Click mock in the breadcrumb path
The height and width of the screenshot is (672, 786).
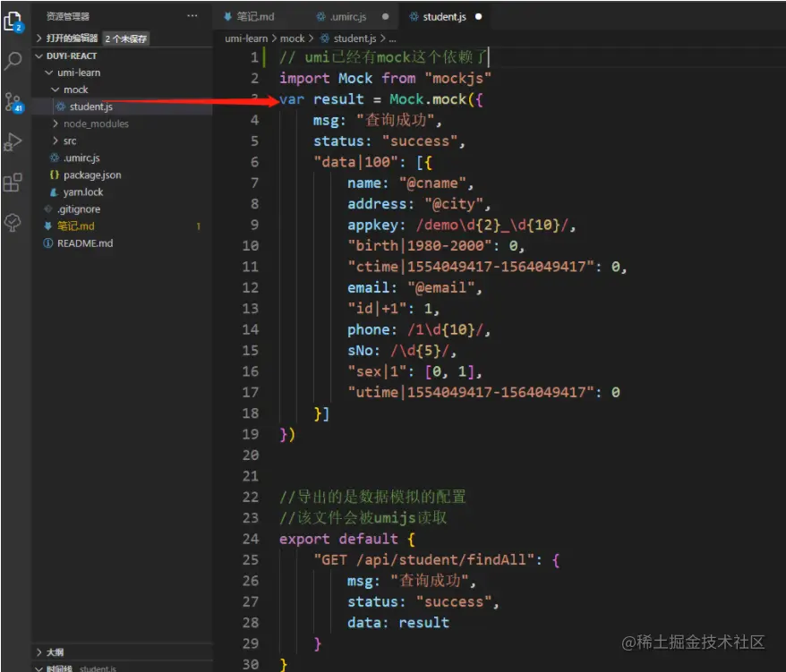(x=292, y=38)
